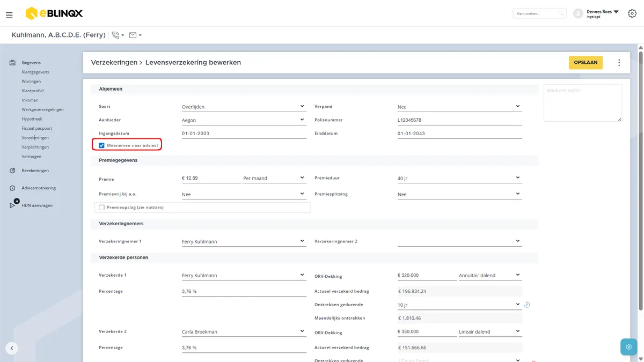Screen dimensions: 644x362
Task: Open the three-dot more options menu
Action: [619, 63]
